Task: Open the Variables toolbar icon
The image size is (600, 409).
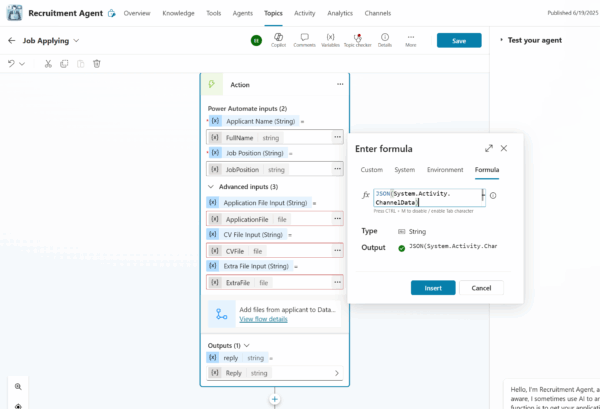Action: [x=330, y=40]
